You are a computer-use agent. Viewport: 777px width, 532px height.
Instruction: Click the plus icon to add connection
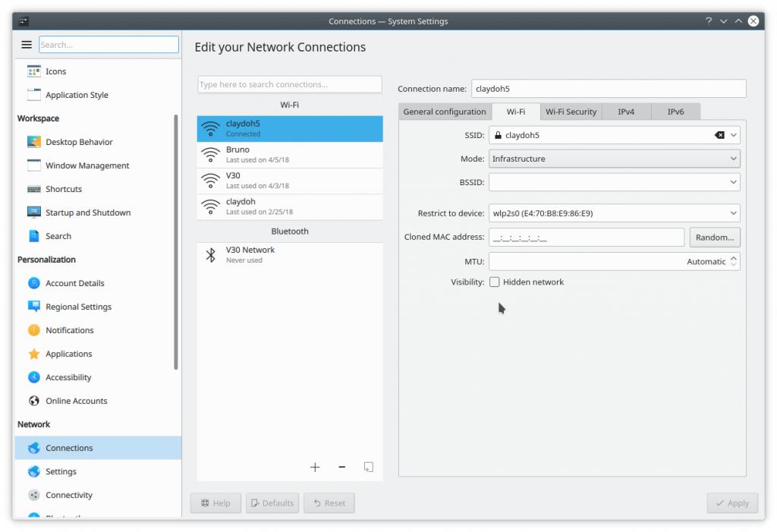click(x=315, y=467)
